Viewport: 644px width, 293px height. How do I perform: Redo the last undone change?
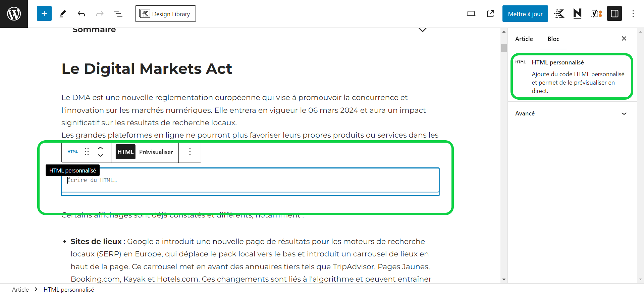[100, 13]
